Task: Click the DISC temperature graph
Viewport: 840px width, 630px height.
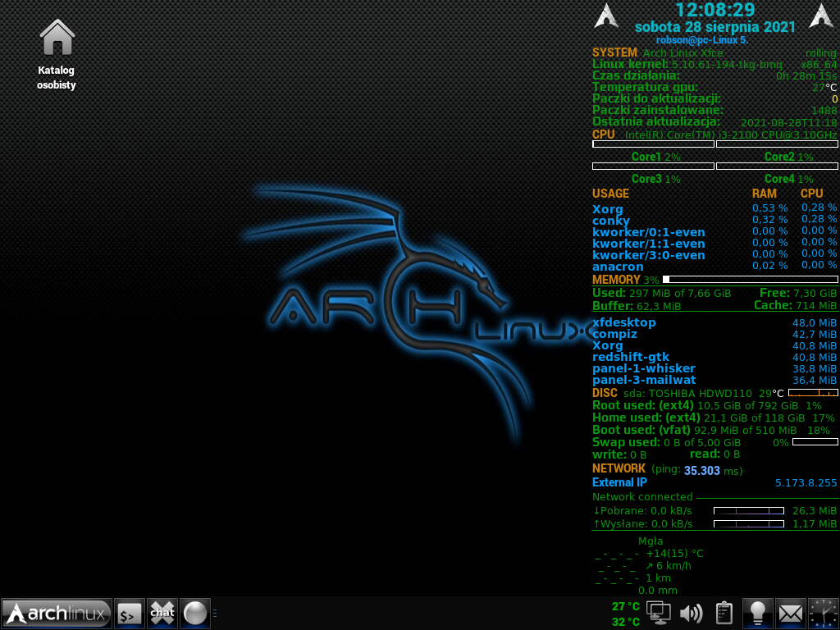Action: point(813,393)
